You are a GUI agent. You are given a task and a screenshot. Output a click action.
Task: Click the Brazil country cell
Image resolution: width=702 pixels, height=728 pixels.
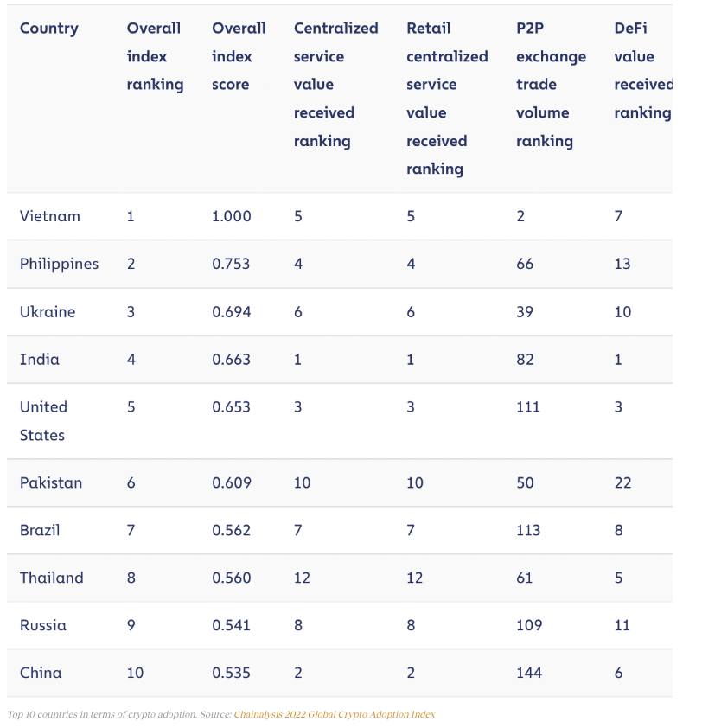(x=40, y=530)
